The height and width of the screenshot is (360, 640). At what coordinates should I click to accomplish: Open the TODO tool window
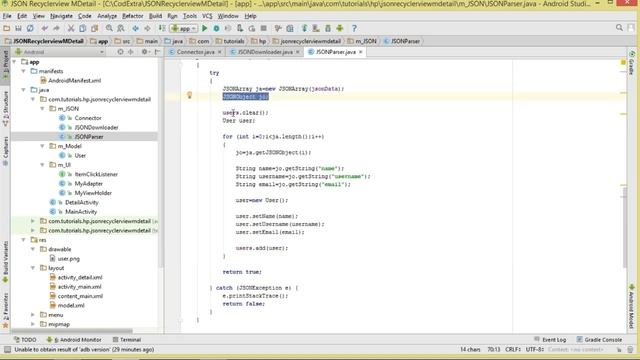click(25, 340)
